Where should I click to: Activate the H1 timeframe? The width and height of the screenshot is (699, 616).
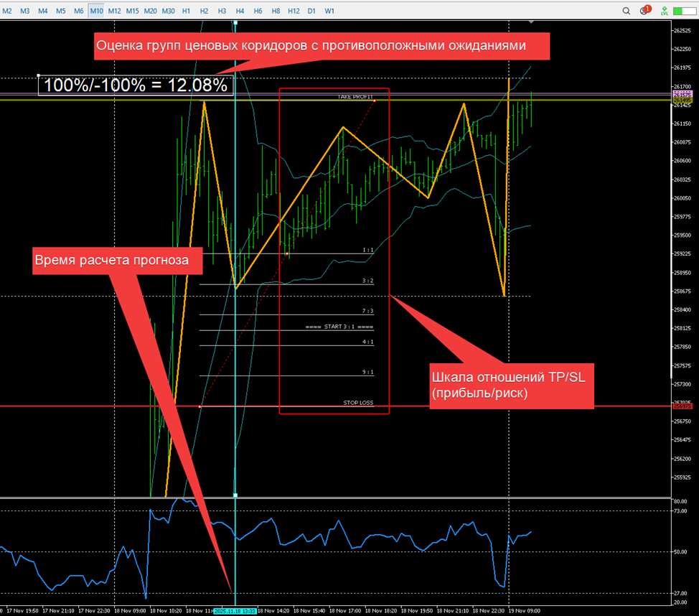pyautogui.click(x=187, y=11)
